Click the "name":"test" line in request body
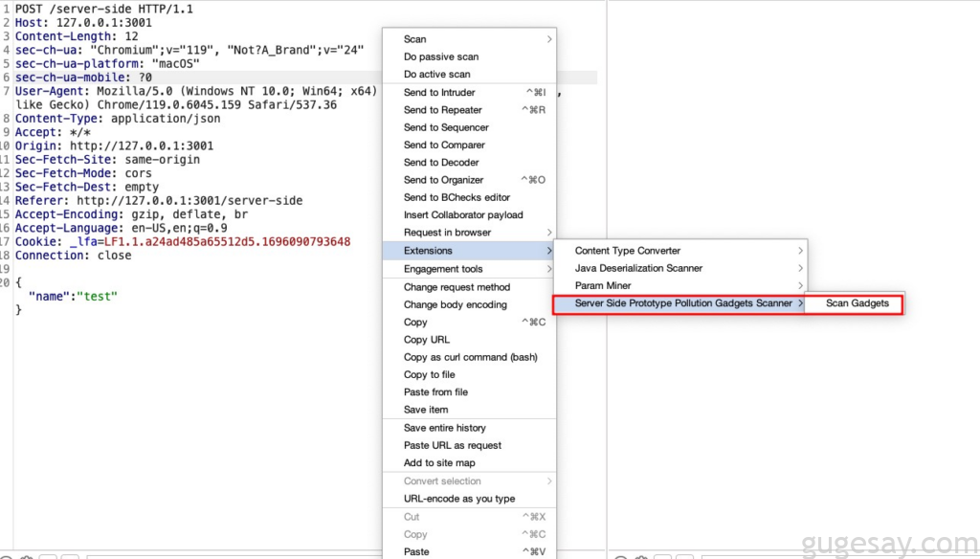This screenshot has height=559, width=980. click(73, 297)
